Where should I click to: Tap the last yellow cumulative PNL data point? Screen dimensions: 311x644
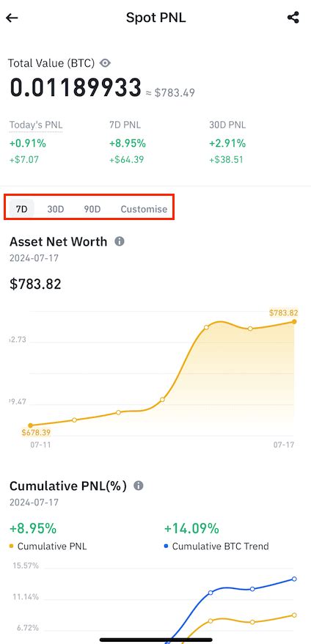click(294, 615)
